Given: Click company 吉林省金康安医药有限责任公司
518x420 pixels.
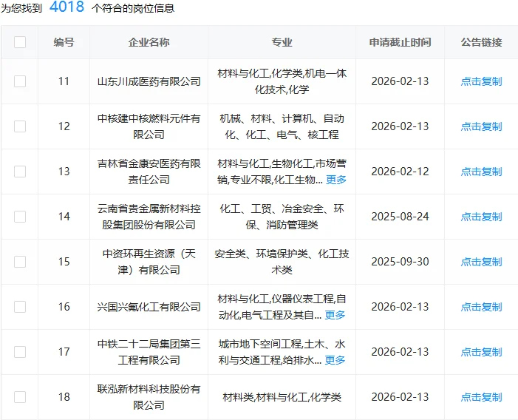Looking at the screenshot, I should coord(149,172).
